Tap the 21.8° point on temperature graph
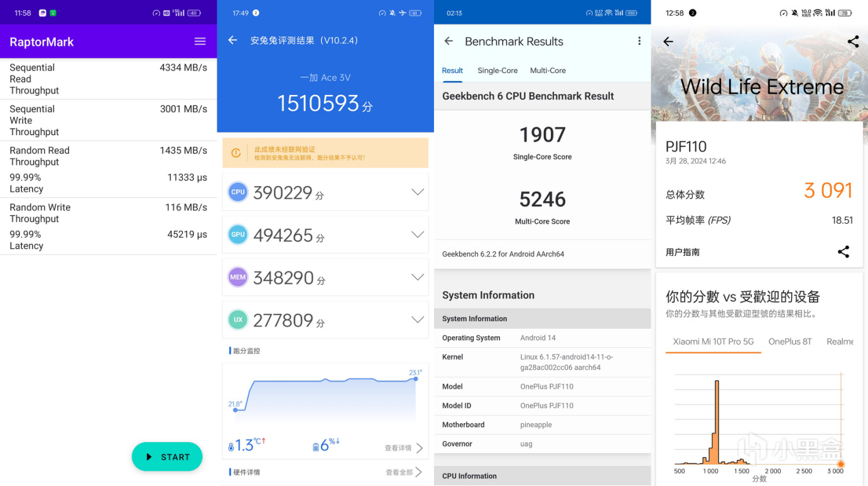868x486 pixels. (x=236, y=410)
